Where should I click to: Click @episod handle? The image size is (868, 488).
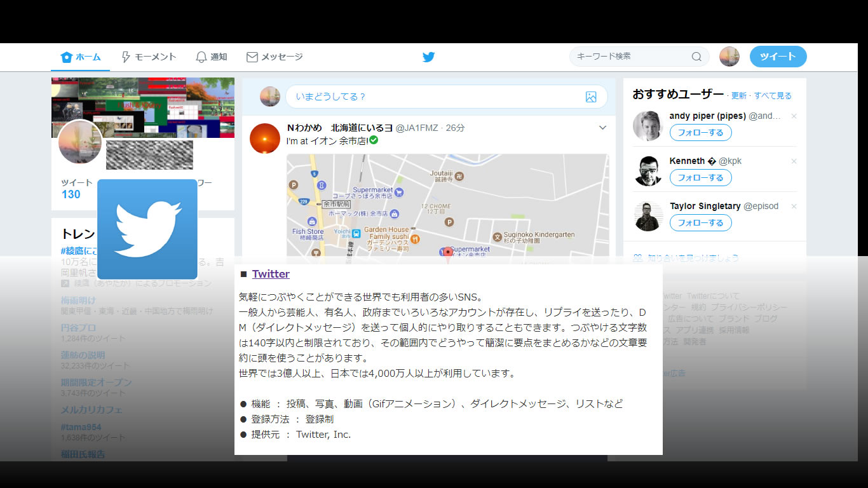pos(761,207)
